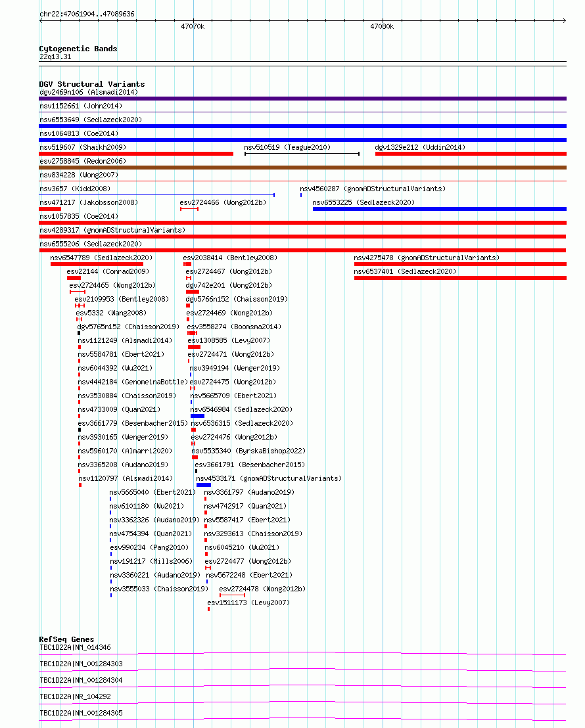Click the RefSeq Genes track title
The height and width of the screenshot is (728, 585).
pyautogui.click(x=66, y=639)
